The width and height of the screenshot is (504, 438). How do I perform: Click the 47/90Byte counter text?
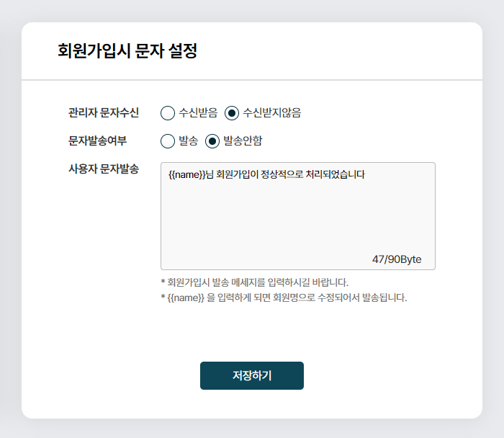[397, 259]
